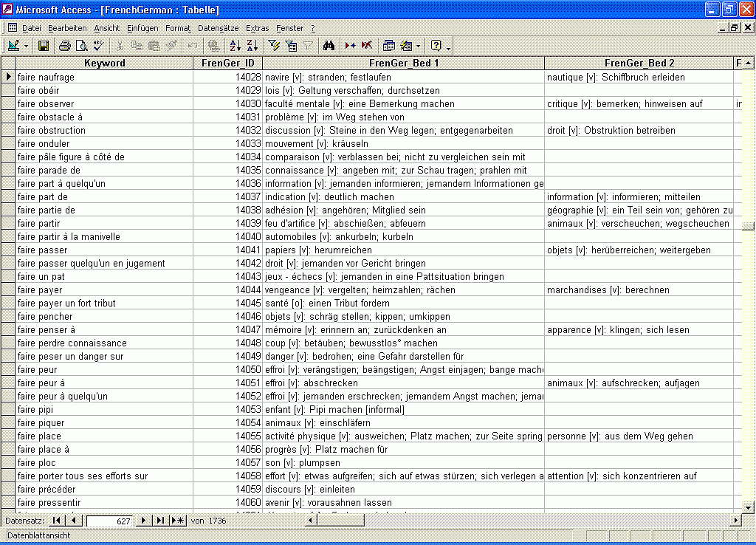
Task: Go to first record button
Action: [56, 521]
